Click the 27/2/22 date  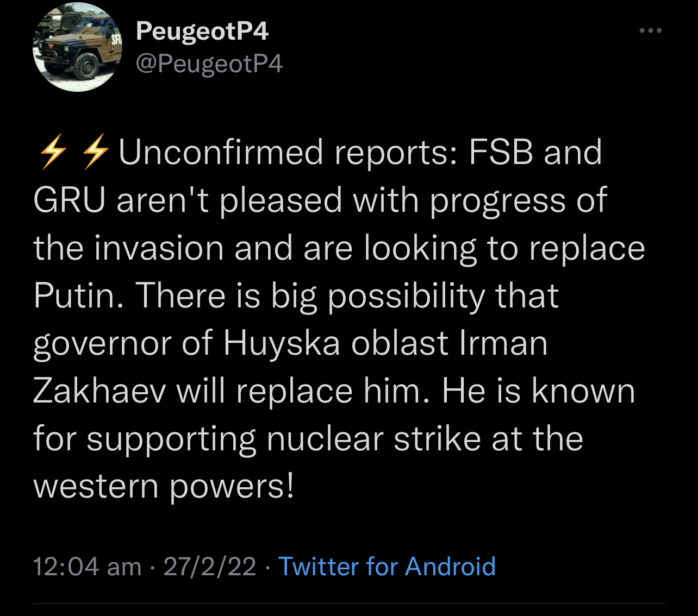click(x=210, y=567)
